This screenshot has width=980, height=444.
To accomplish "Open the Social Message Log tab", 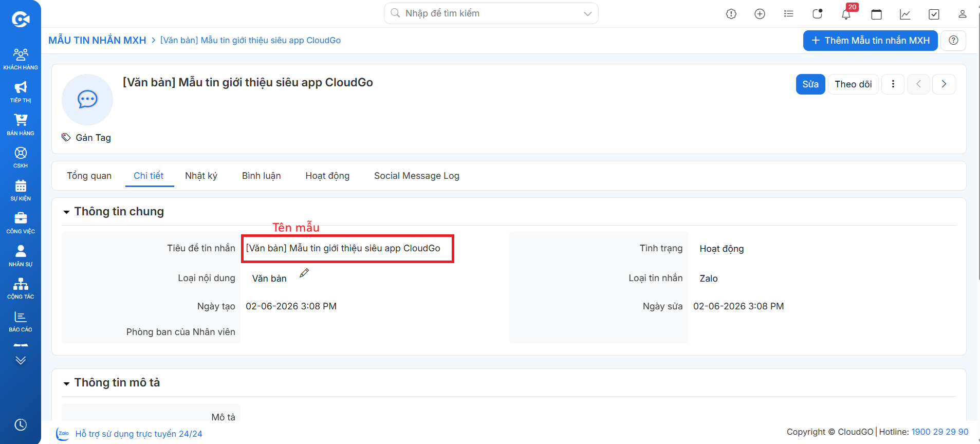I will coord(417,176).
